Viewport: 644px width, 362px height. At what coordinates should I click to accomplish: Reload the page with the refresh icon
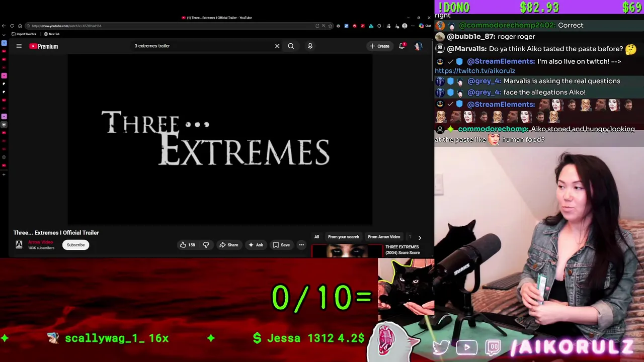(x=12, y=26)
